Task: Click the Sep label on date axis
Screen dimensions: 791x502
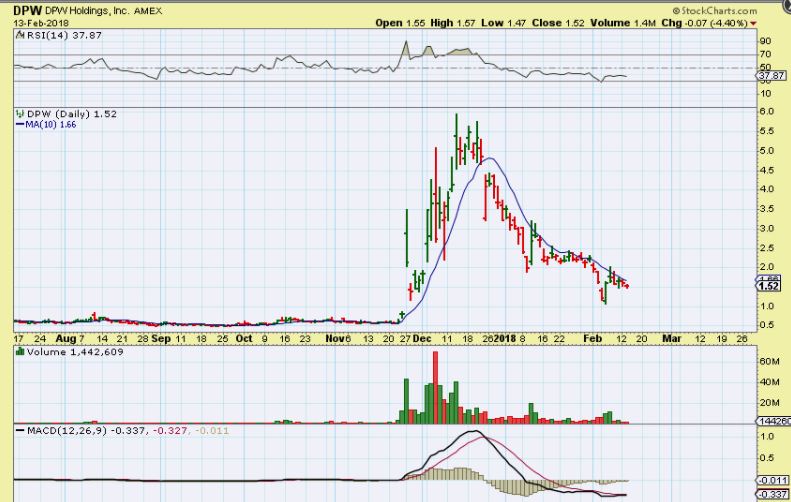Action: [161, 339]
